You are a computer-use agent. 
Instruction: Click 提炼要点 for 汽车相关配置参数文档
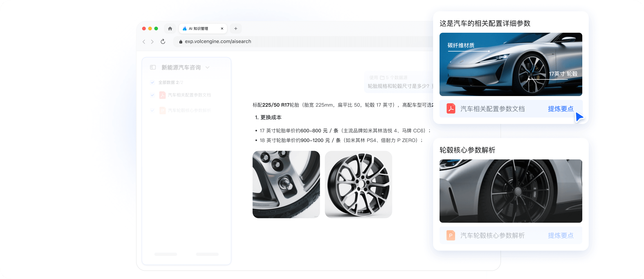point(561,109)
